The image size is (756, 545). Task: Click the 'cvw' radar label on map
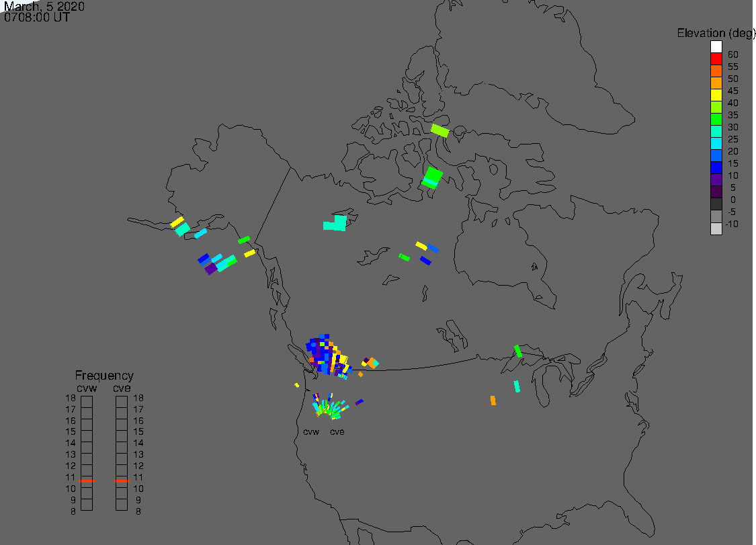(311, 432)
